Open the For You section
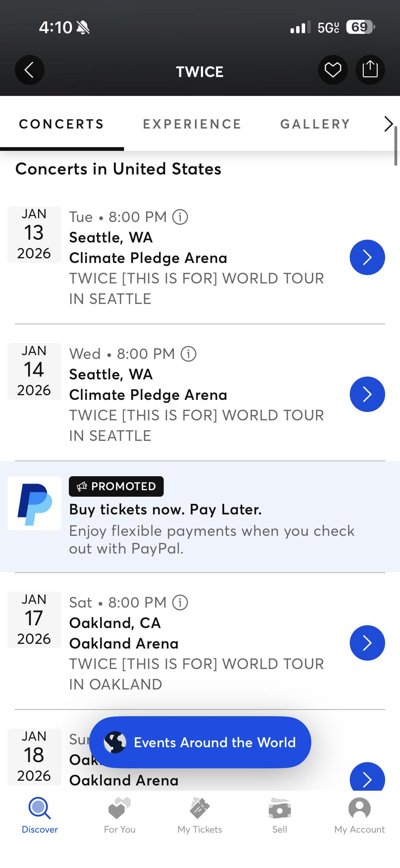400x868 pixels. click(119, 816)
